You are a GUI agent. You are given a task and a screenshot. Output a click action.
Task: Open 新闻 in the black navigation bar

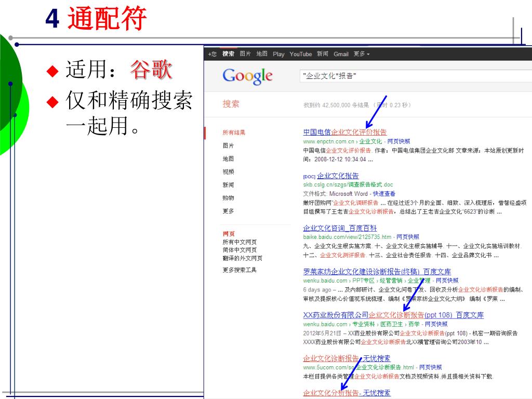click(x=323, y=54)
